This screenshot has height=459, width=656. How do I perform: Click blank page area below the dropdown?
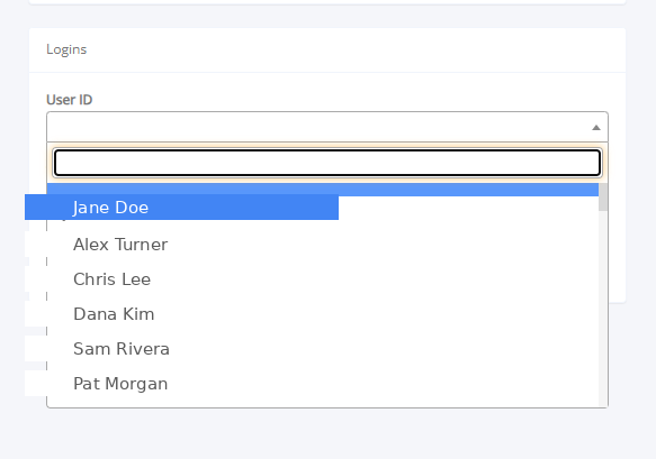coord(328,433)
